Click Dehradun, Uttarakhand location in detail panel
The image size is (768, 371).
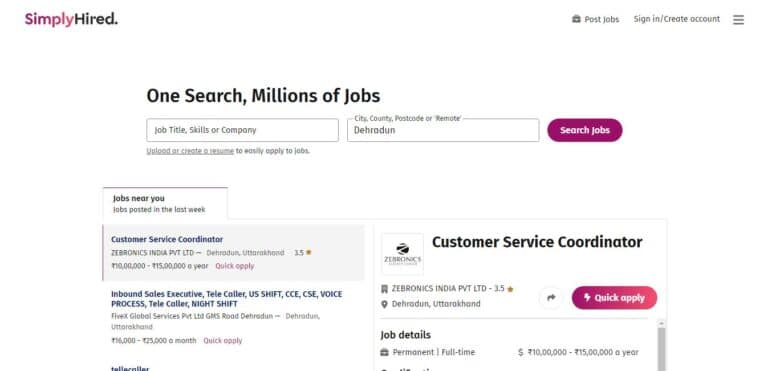pos(436,304)
